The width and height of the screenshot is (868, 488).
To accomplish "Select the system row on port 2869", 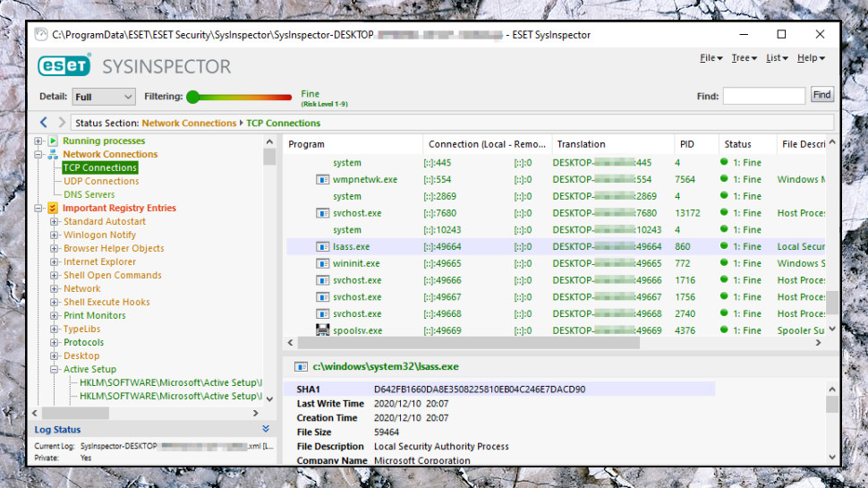I will 555,197.
